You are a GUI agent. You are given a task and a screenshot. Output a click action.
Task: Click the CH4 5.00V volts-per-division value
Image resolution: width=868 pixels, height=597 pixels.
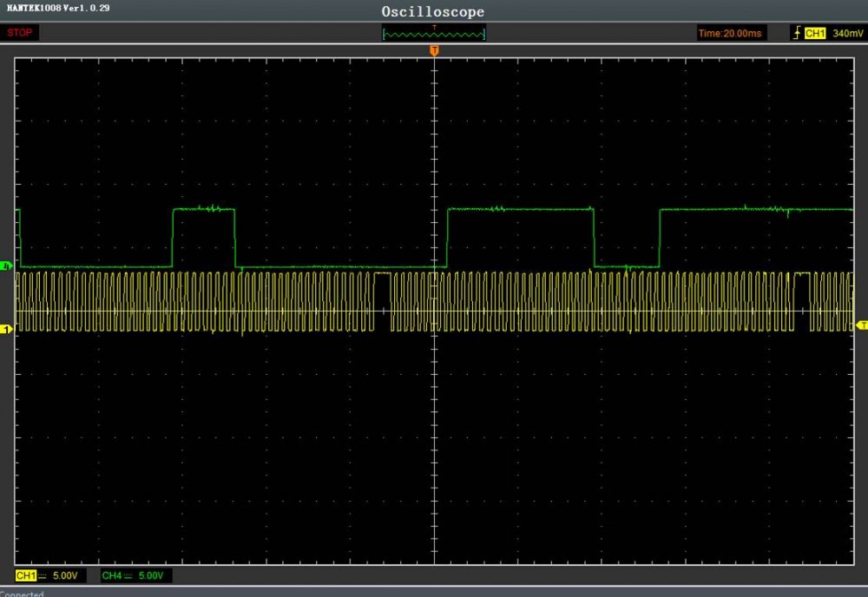click(x=153, y=575)
